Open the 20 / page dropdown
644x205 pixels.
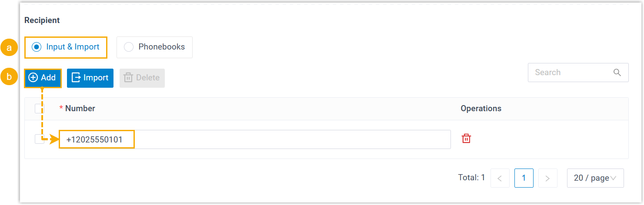click(x=595, y=178)
